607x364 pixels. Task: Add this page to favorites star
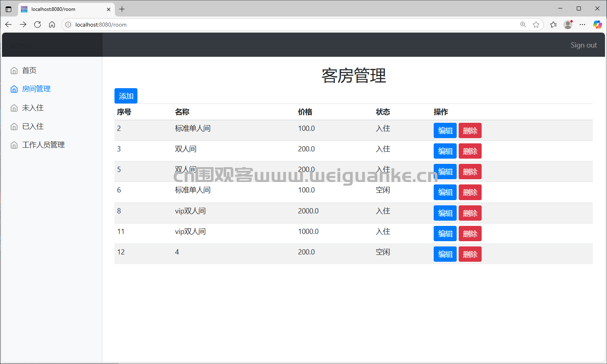click(536, 25)
